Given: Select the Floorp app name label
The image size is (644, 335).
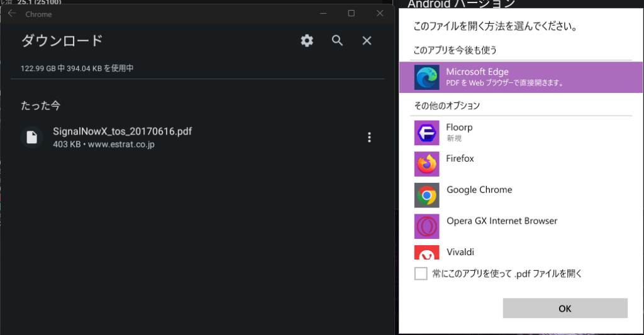Looking at the screenshot, I should point(459,128).
